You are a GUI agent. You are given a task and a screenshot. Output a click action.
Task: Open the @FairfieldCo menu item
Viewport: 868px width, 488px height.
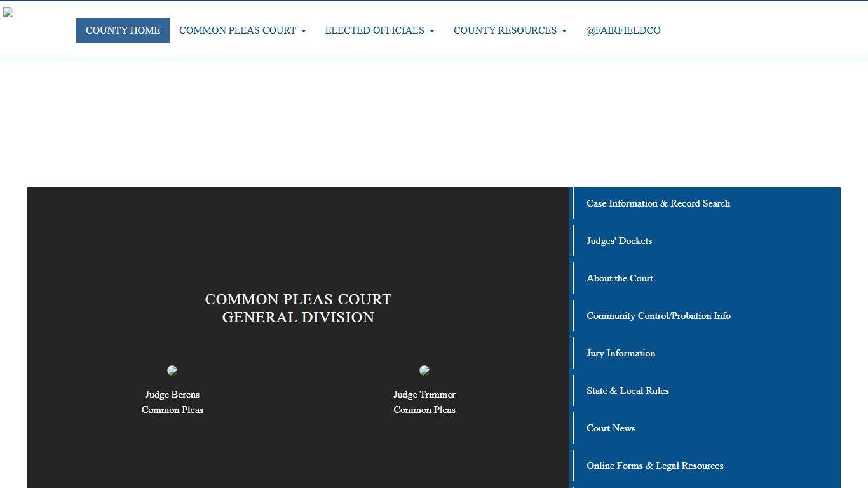(623, 30)
